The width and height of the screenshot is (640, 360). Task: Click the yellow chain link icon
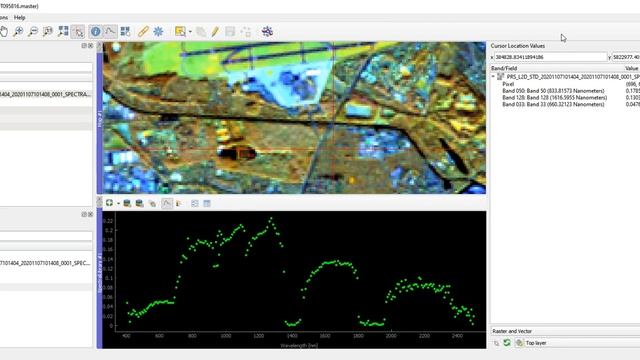(143, 31)
